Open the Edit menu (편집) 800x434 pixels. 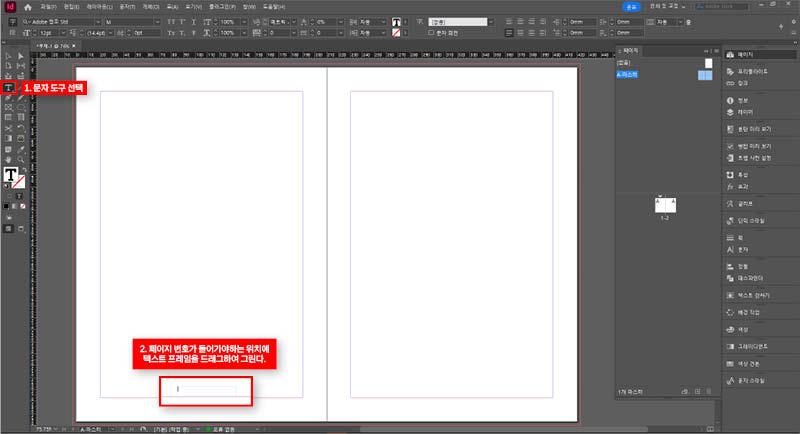[71, 7]
